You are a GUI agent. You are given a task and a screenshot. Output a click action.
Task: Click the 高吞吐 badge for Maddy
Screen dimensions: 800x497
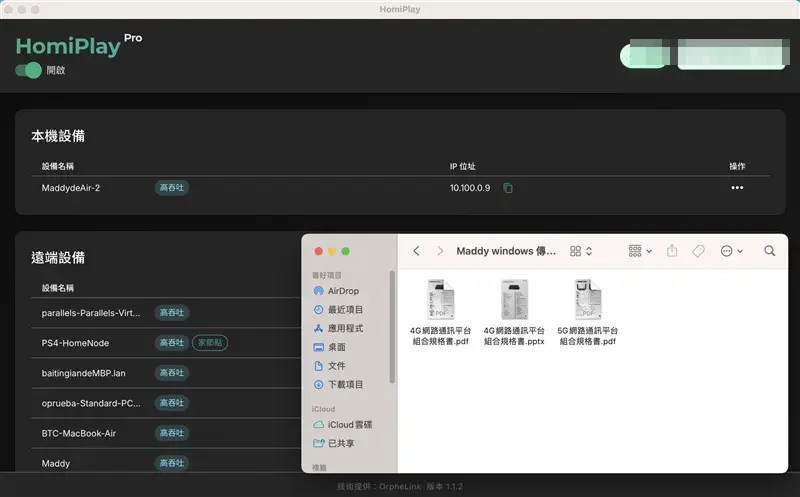[x=172, y=463]
